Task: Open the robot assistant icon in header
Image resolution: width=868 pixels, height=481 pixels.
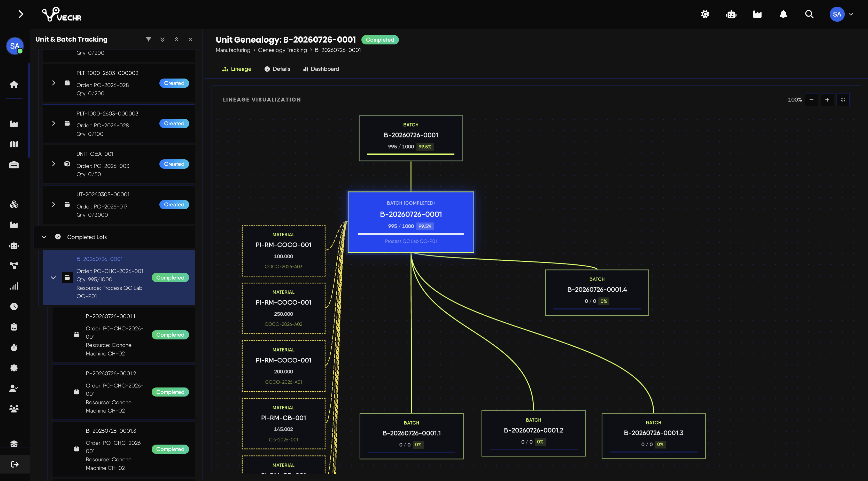Action: 731,14
